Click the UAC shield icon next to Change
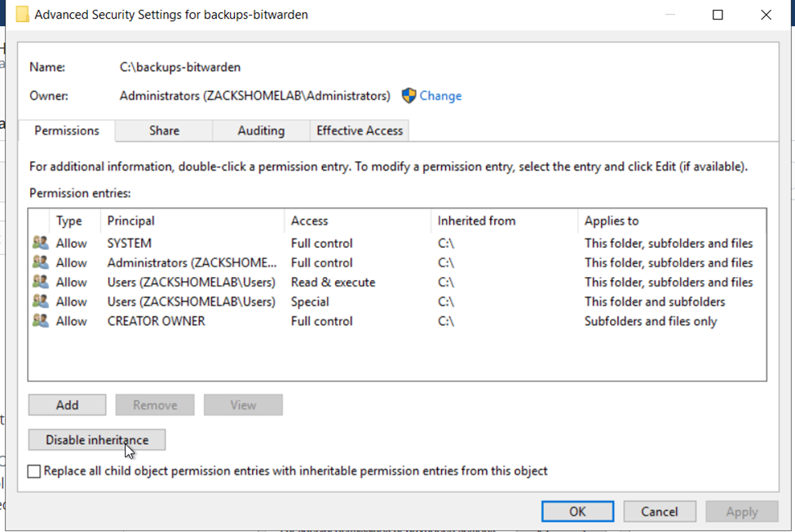Image resolution: width=795 pixels, height=532 pixels. [409, 96]
